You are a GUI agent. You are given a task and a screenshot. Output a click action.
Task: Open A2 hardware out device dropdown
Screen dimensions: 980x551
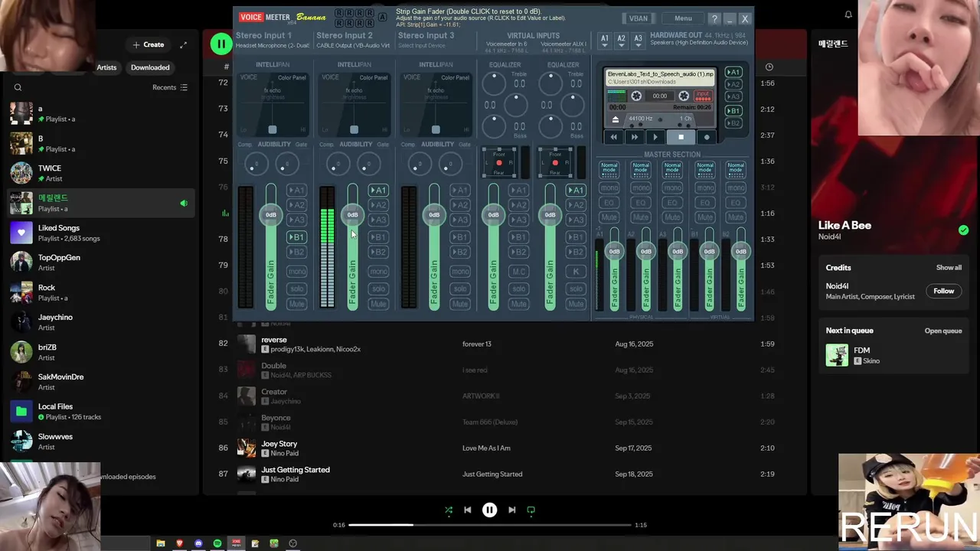621,40
